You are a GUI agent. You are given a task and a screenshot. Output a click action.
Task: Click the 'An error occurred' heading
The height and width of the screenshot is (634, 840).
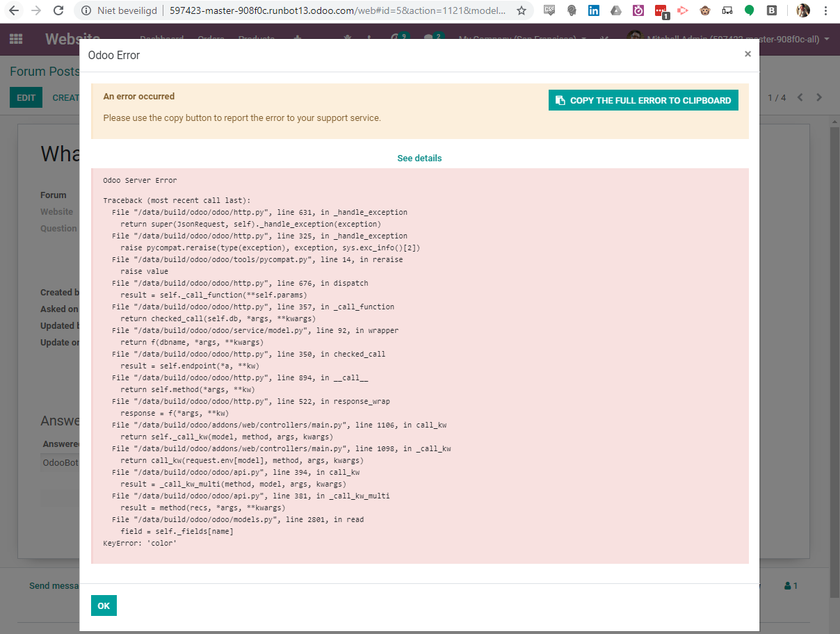tap(139, 97)
